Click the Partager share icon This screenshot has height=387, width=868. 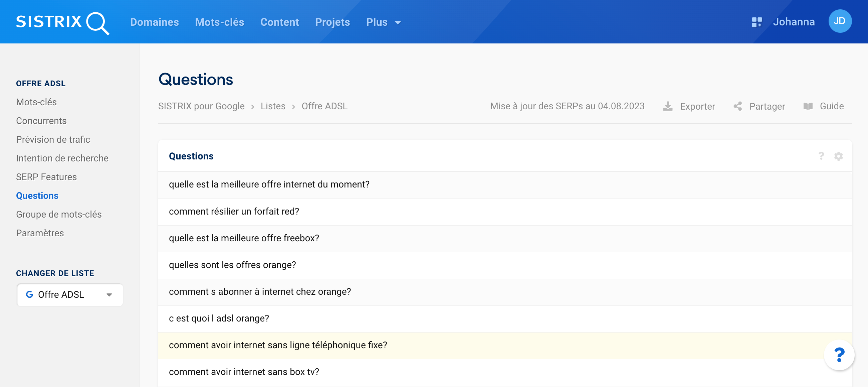[737, 106]
